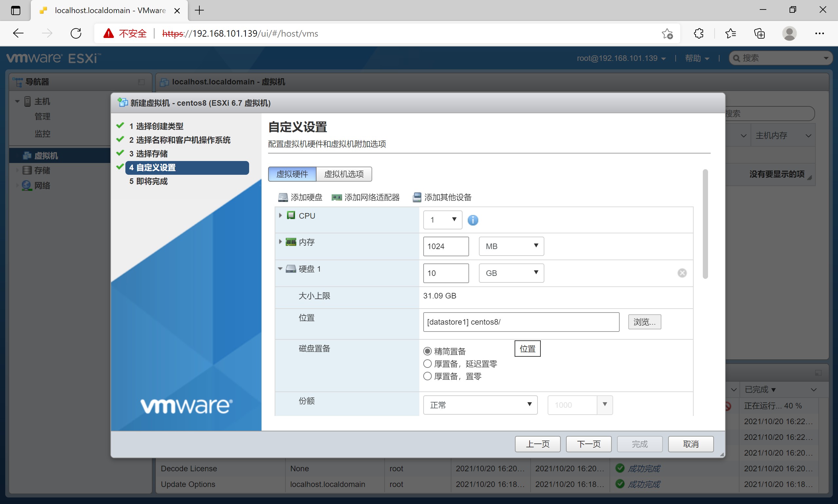The image size is (838, 504).
Task: Click the 添加硬盘 icon to add a disk
Action: click(x=282, y=197)
